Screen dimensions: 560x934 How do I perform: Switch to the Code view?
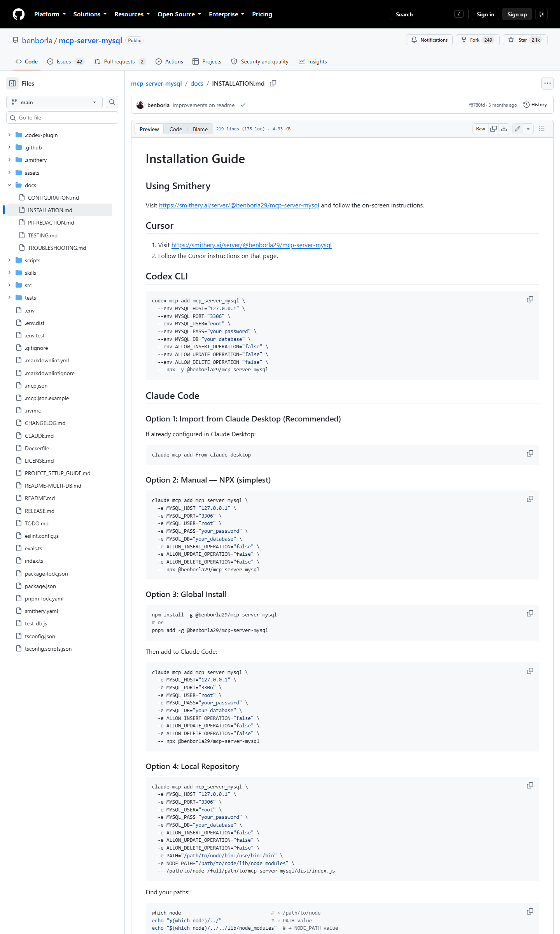[x=176, y=129]
